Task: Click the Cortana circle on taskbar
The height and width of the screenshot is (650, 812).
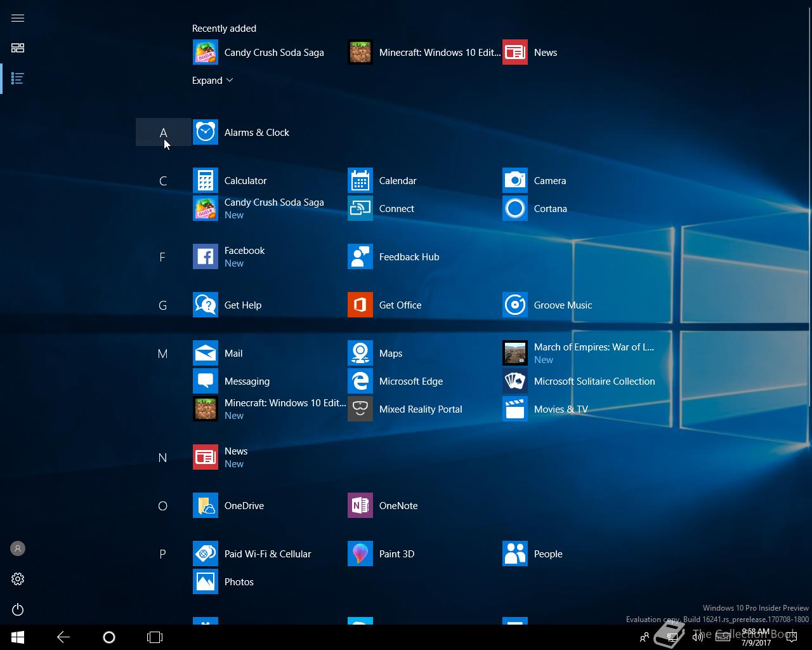Action: (x=109, y=637)
